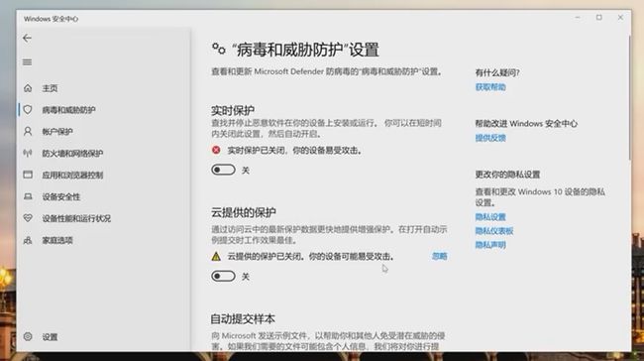Open the 隐私声明 link
This screenshot has height=361, width=644.
(490, 245)
